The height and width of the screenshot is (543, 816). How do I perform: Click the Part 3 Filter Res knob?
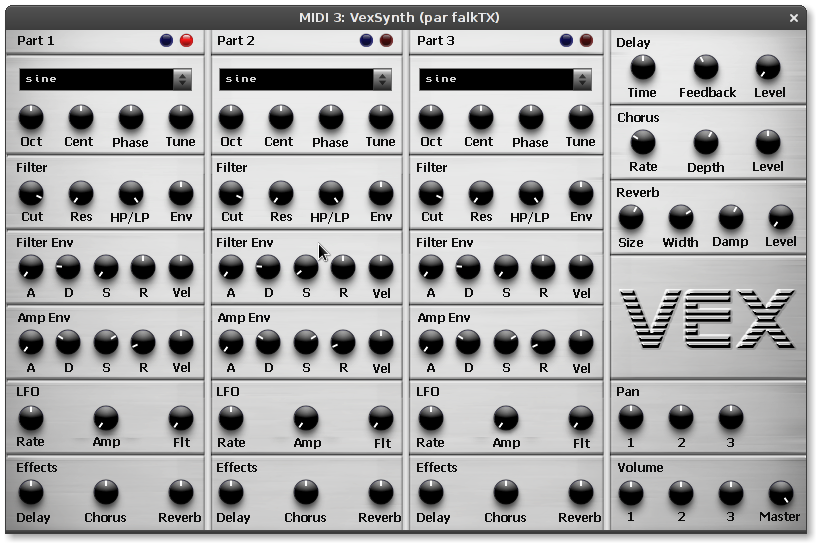pos(481,193)
